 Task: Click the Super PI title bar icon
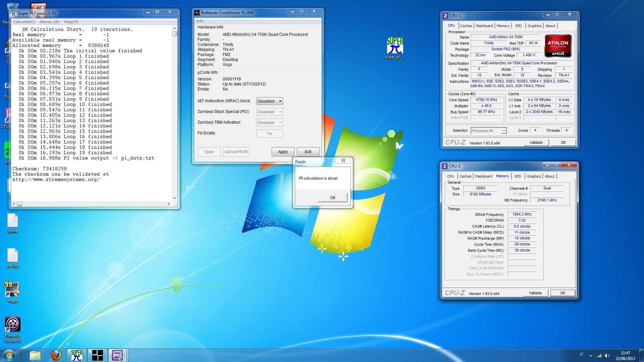click(14, 13)
